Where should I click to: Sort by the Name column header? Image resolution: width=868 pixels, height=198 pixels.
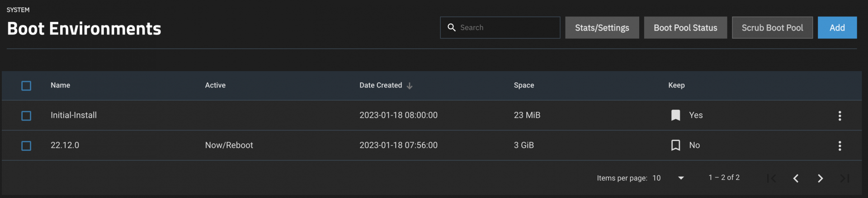(x=60, y=85)
